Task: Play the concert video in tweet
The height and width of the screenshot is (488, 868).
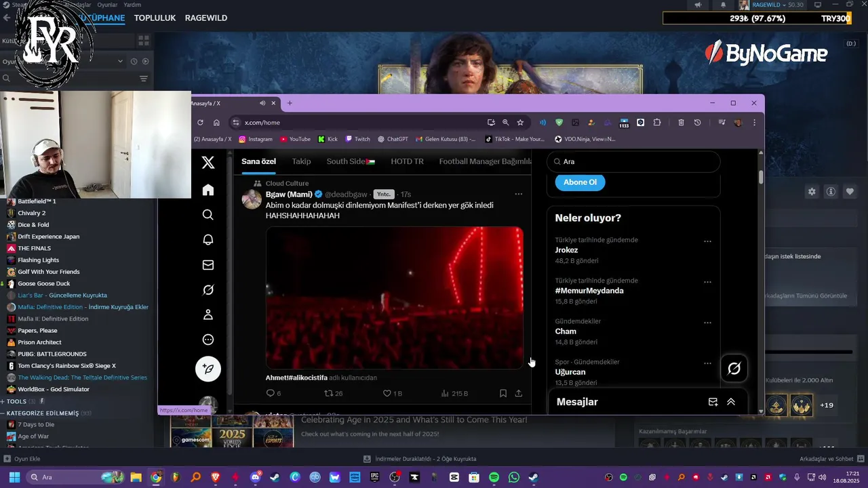Action: coord(394,298)
